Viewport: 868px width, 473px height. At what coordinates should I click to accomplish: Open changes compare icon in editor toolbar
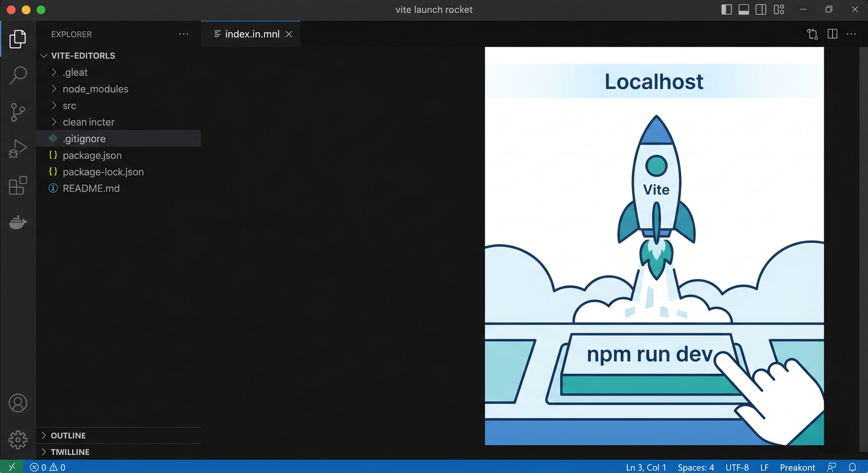tap(813, 34)
